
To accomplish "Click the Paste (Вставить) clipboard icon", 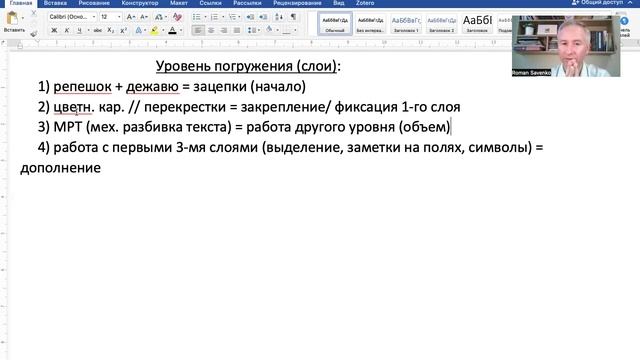I will pos(12,19).
